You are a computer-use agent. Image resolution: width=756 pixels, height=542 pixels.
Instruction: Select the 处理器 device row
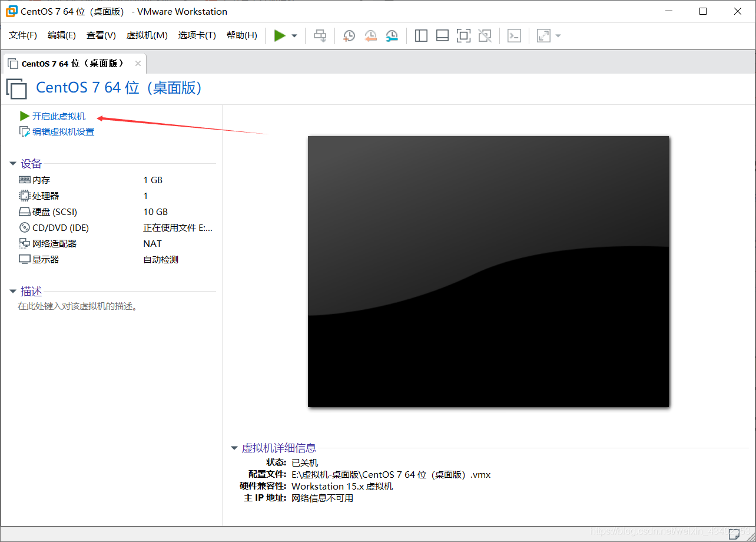[x=117, y=196]
